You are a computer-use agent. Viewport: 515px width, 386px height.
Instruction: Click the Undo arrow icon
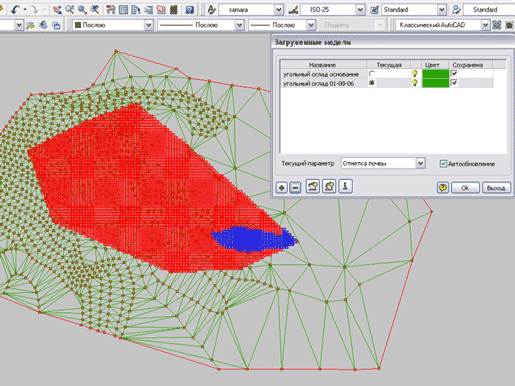click(x=15, y=10)
